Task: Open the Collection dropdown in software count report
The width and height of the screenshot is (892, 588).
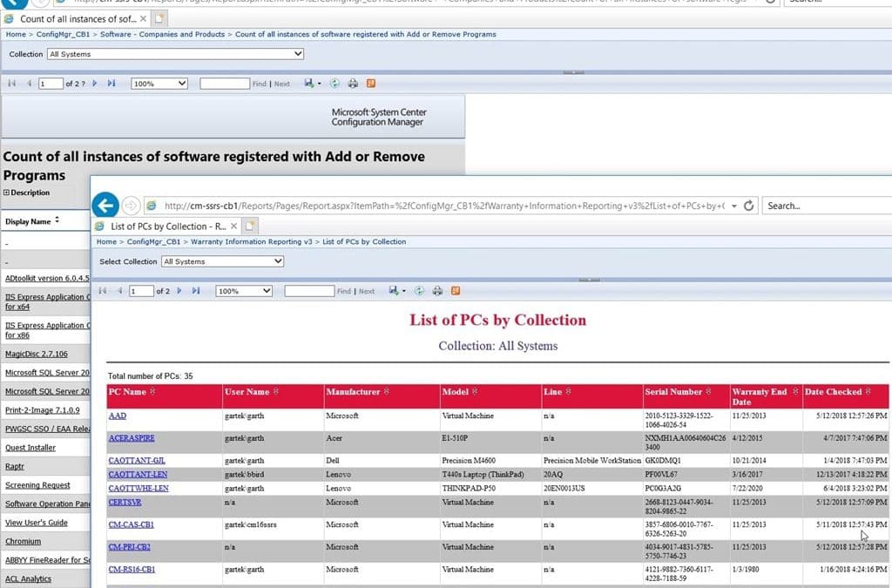Action: [x=175, y=54]
